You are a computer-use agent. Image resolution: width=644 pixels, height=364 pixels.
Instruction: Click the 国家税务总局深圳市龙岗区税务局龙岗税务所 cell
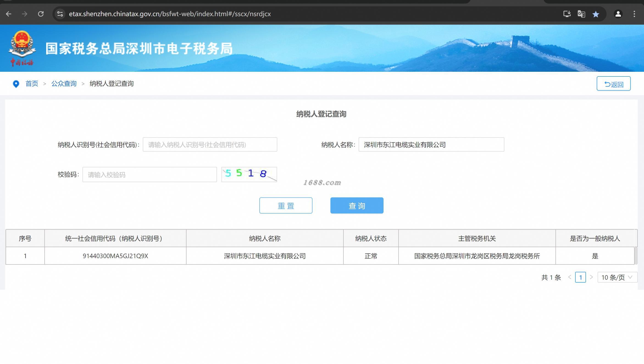coord(477,256)
